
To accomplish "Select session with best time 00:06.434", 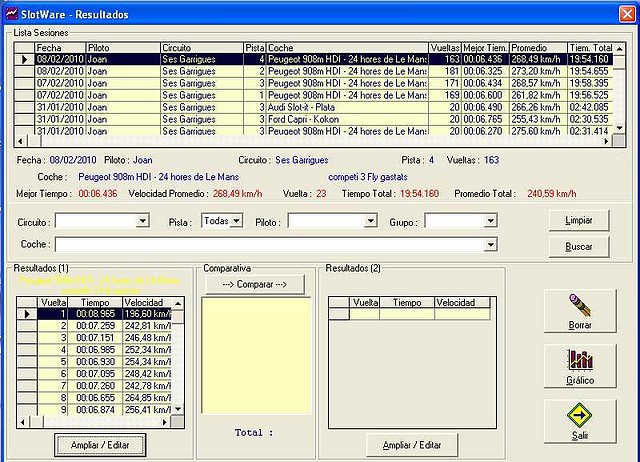I will click(313, 83).
